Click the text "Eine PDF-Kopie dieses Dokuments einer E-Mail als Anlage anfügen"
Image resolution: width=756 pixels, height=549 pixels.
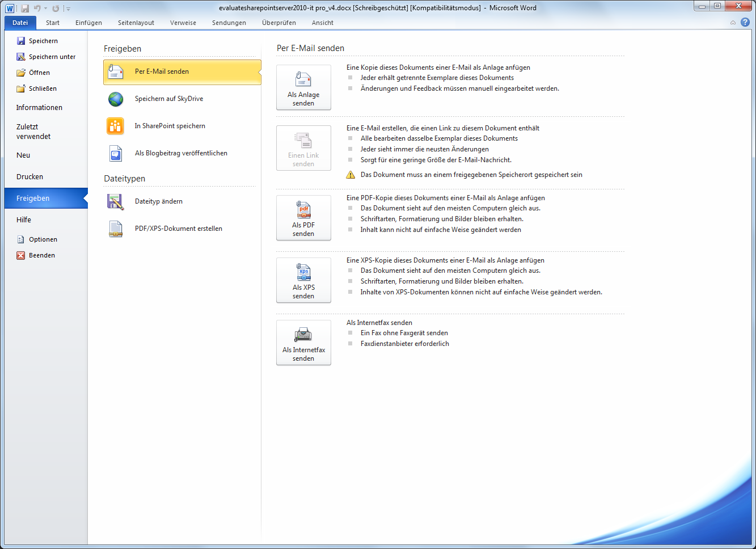[x=446, y=198]
